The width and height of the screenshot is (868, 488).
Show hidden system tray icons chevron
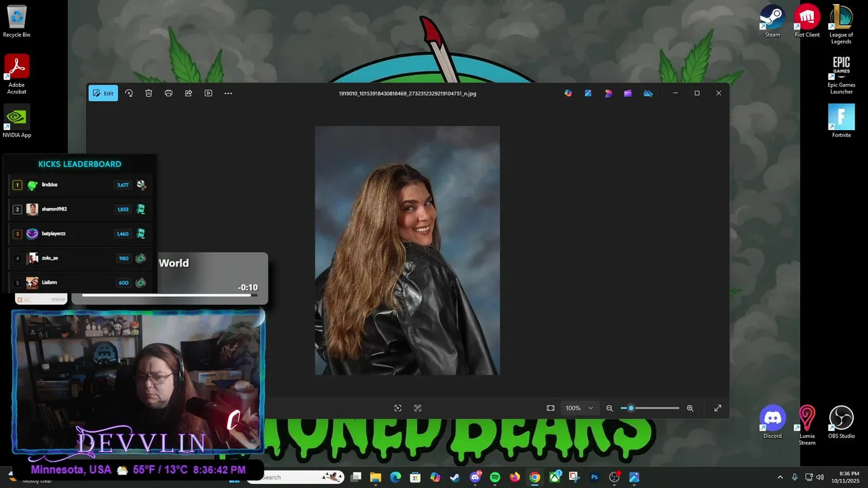point(780,477)
